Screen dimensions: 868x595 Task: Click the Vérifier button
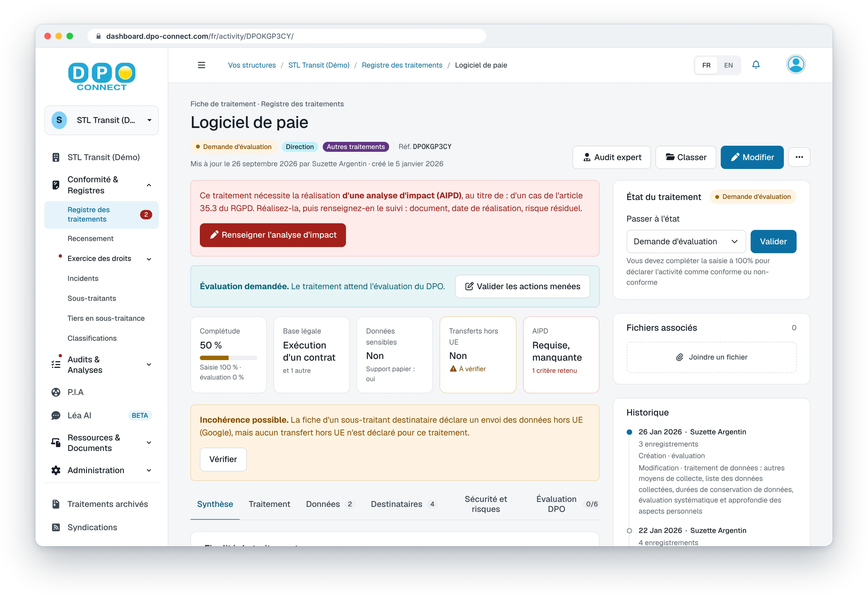pos(223,459)
